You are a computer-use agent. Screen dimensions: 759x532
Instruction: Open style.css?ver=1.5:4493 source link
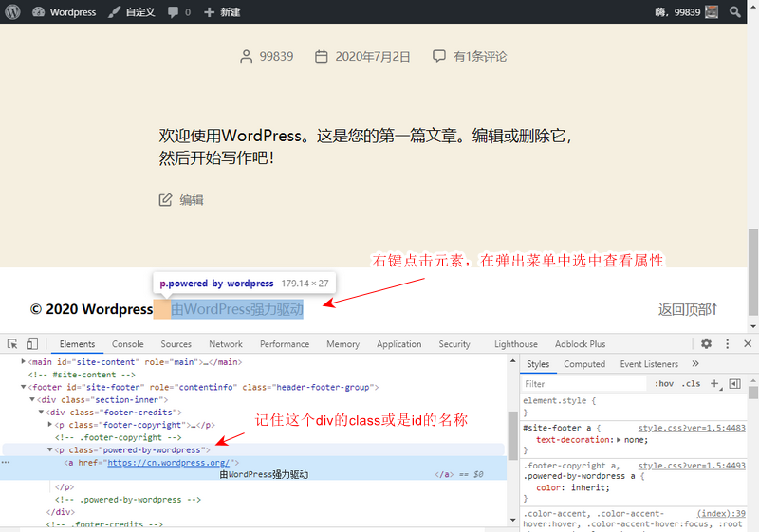[692, 466]
